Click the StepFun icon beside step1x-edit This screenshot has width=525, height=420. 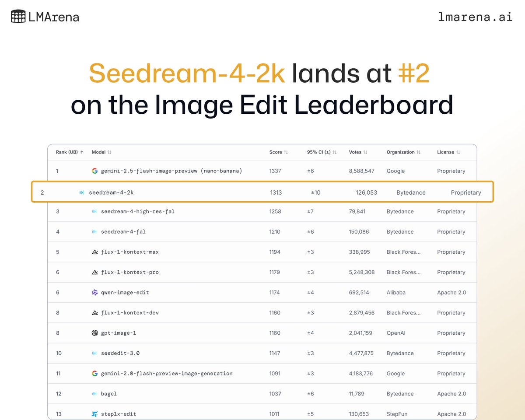pyautogui.click(x=94, y=414)
